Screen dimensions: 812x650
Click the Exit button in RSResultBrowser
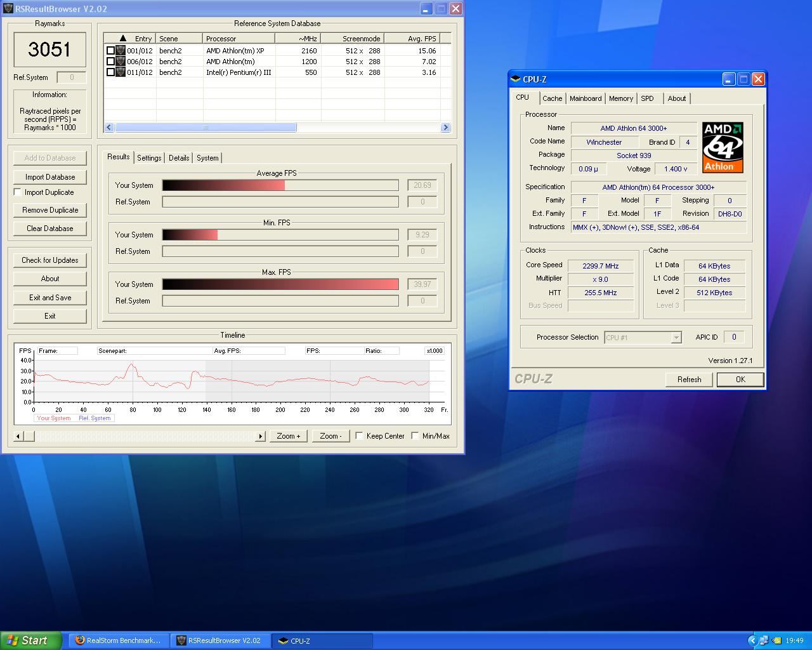[50, 316]
